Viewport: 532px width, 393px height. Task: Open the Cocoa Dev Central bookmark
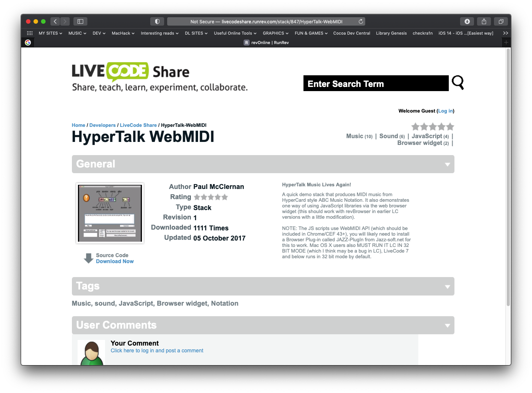click(x=352, y=33)
